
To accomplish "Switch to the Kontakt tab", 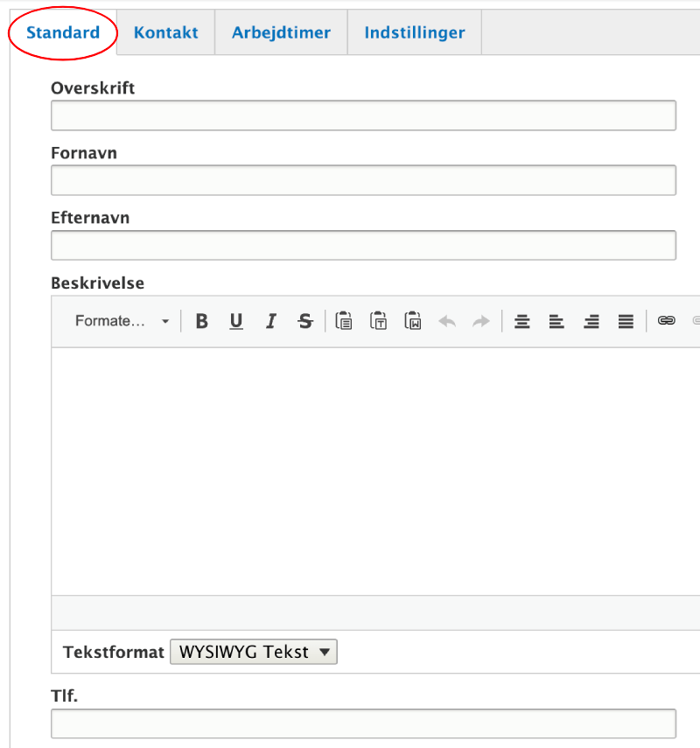I will click(x=165, y=33).
